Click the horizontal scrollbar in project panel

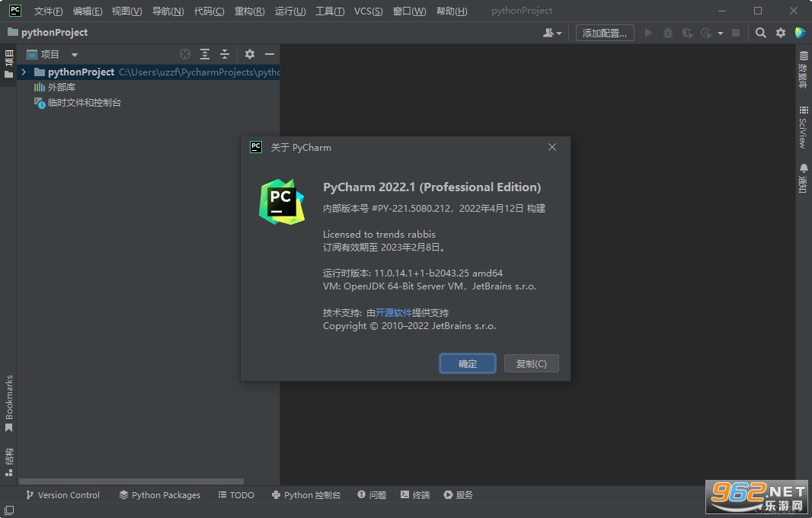pos(131,481)
